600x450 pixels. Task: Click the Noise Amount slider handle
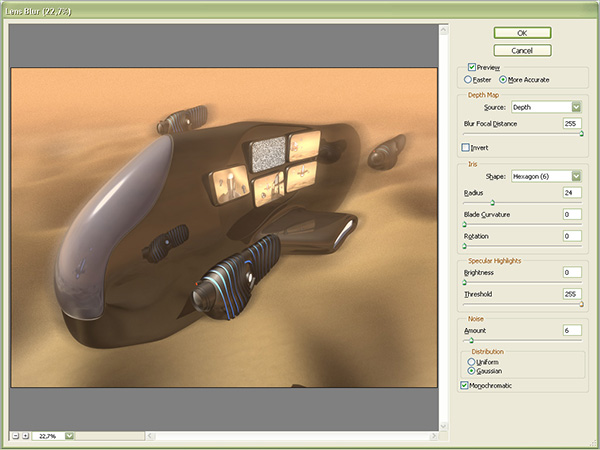471,340
